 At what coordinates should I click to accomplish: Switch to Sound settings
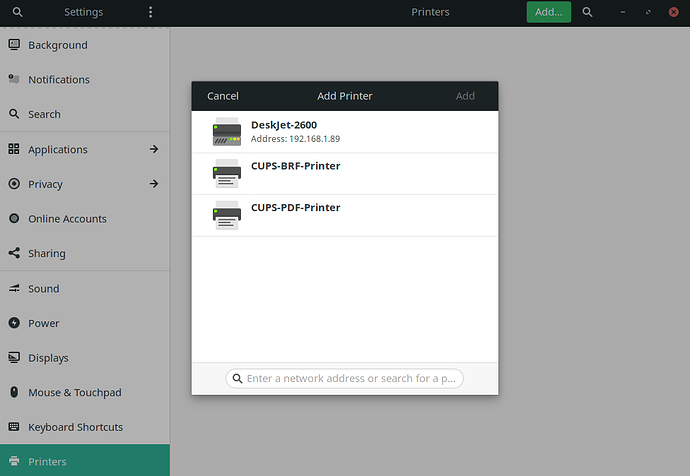[84, 288]
